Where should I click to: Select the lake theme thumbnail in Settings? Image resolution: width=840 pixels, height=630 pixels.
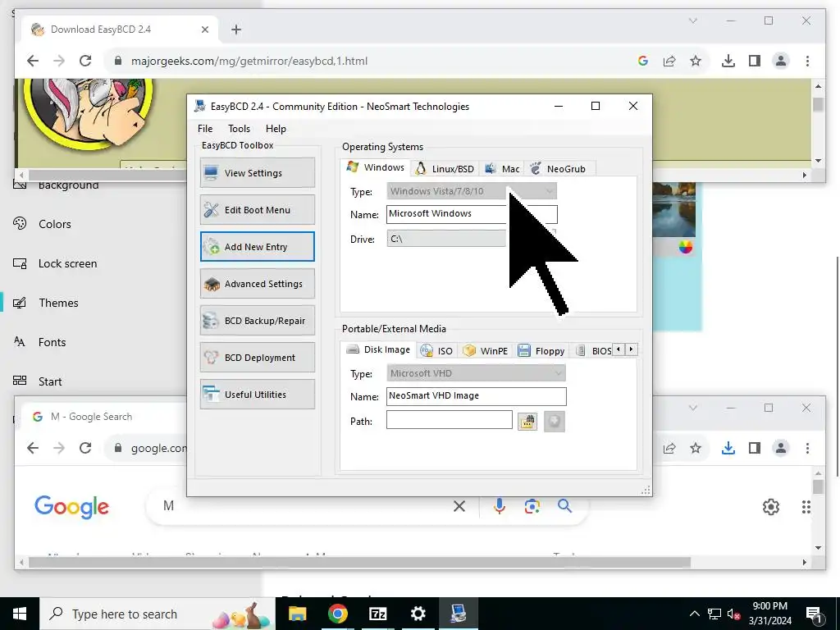pyautogui.click(x=674, y=209)
